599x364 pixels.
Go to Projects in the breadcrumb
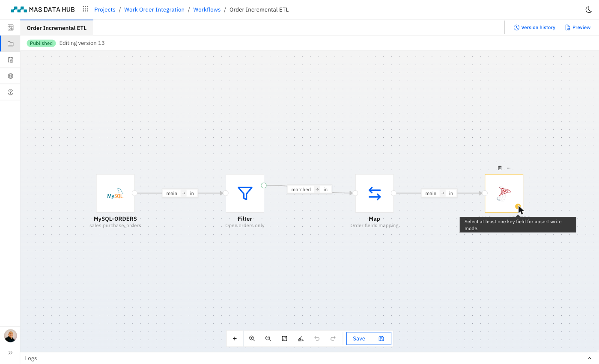[x=105, y=9]
